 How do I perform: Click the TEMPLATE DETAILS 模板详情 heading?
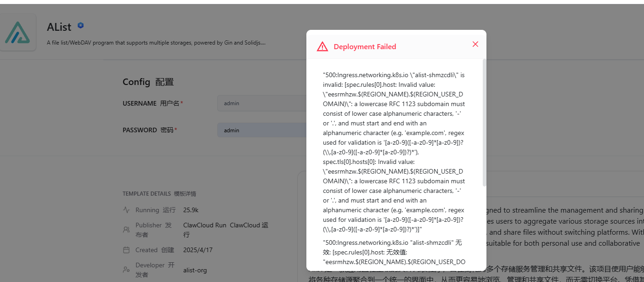point(159,194)
